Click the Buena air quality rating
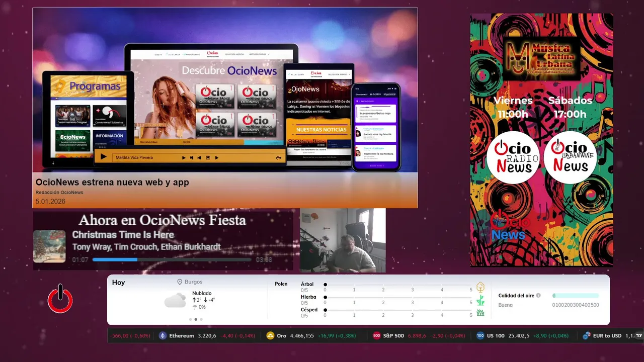Screen dimensions: 644x362 [x=505, y=305]
